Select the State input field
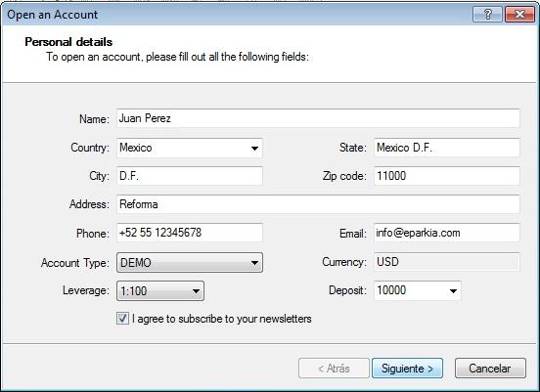The width and height of the screenshot is (540, 392). point(447,148)
